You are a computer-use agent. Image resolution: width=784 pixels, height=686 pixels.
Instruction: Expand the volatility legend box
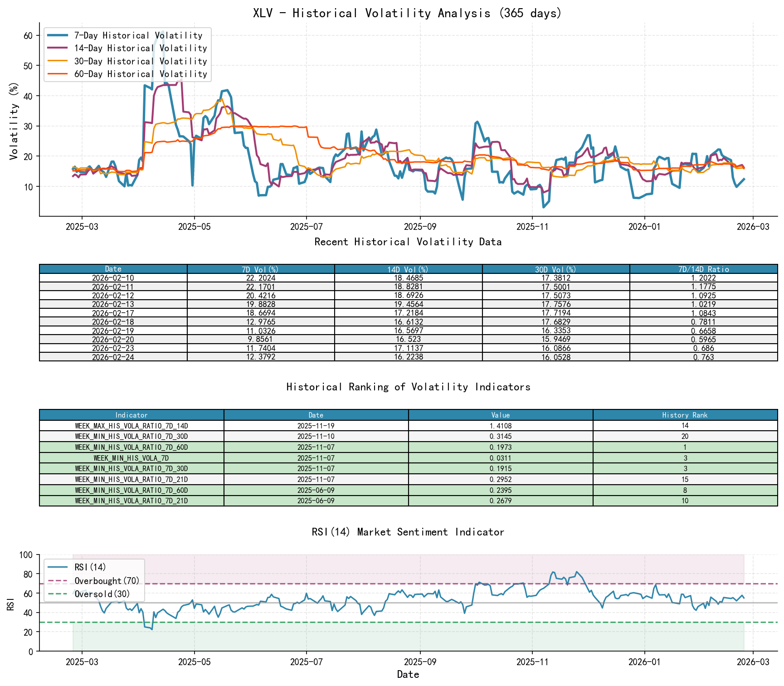coord(127,54)
